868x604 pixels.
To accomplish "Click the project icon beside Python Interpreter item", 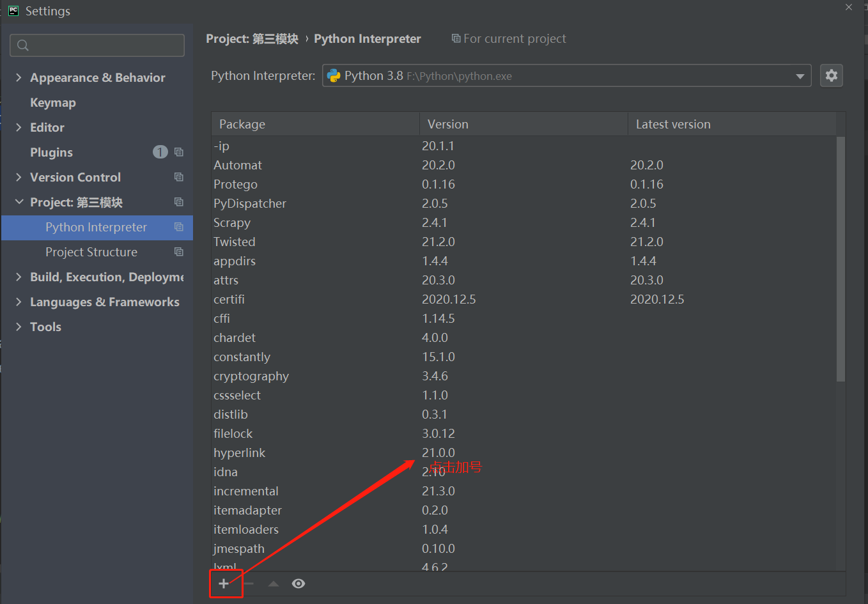I will 179,227.
